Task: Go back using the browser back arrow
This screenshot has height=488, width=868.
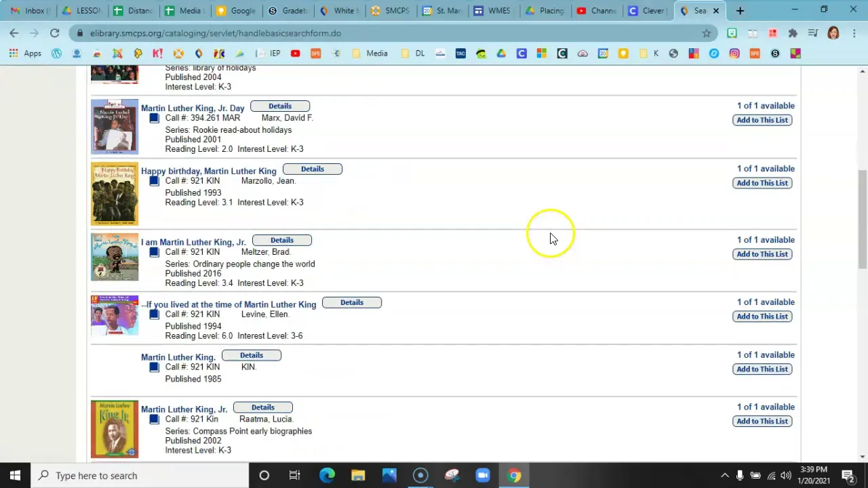Action: click(x=14, y=33)
